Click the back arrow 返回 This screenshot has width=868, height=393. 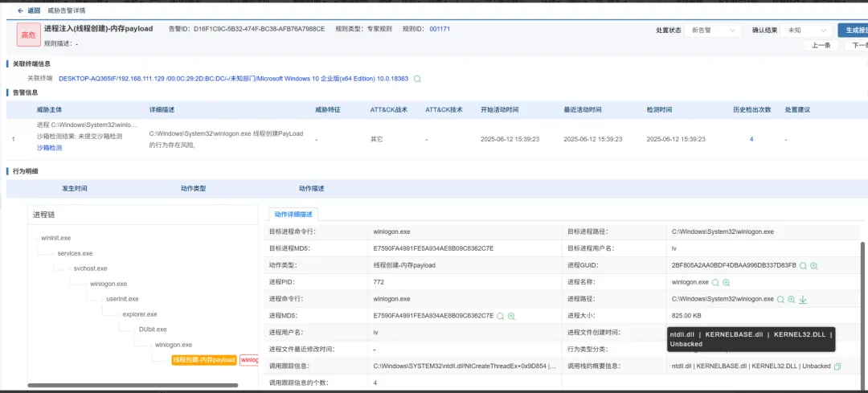tap(28, 10)
